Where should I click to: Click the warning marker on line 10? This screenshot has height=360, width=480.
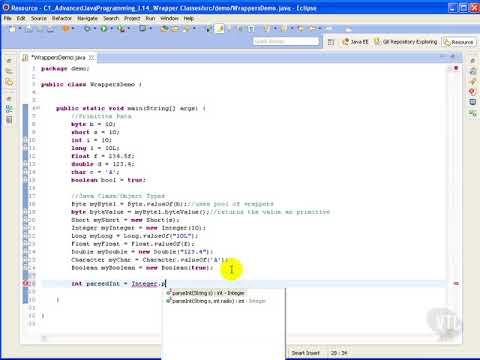pyautogui.click(x=25, y=140)
